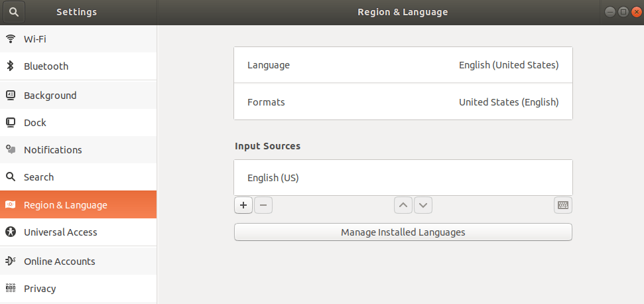644x304 pixels.
Task: Open the Search settings panel
Action: click(x=38, y=177)
